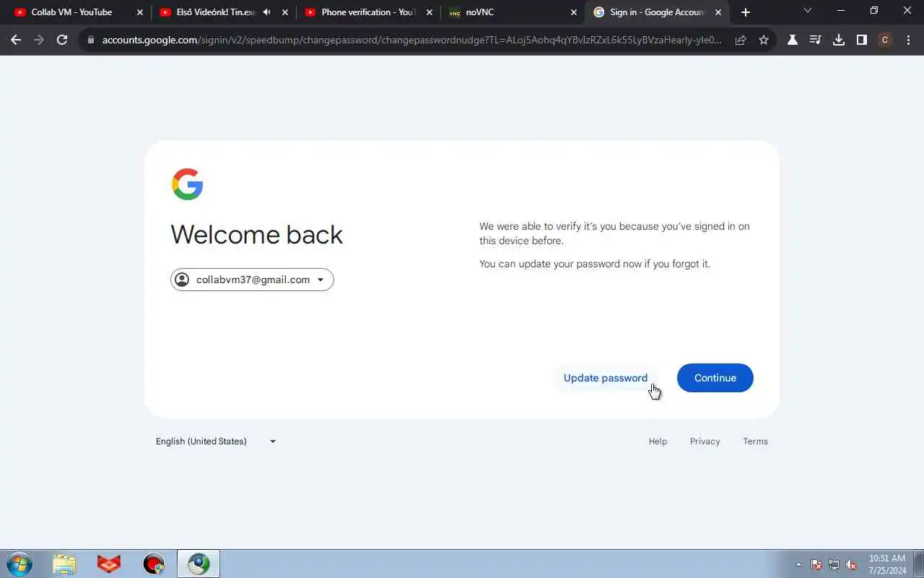Click the Continue button

click(715, 378)
